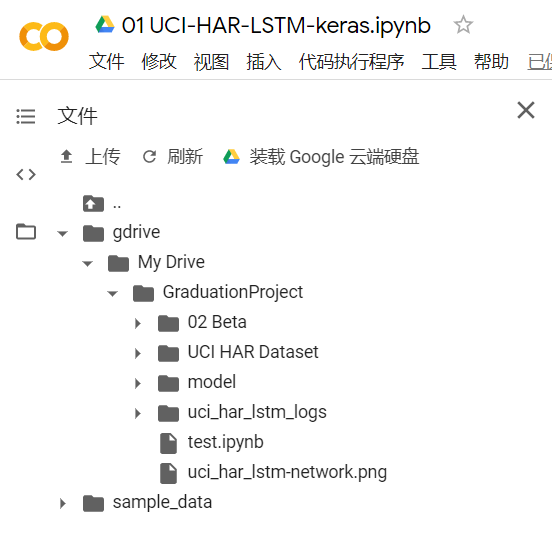Collapse the gdrive folder arrow
This screenshot has height=560, width=552.
point(62,234)
